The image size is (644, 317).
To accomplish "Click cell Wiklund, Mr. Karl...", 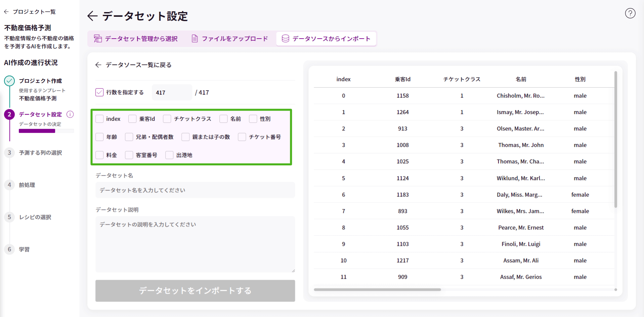I will 521,178.
